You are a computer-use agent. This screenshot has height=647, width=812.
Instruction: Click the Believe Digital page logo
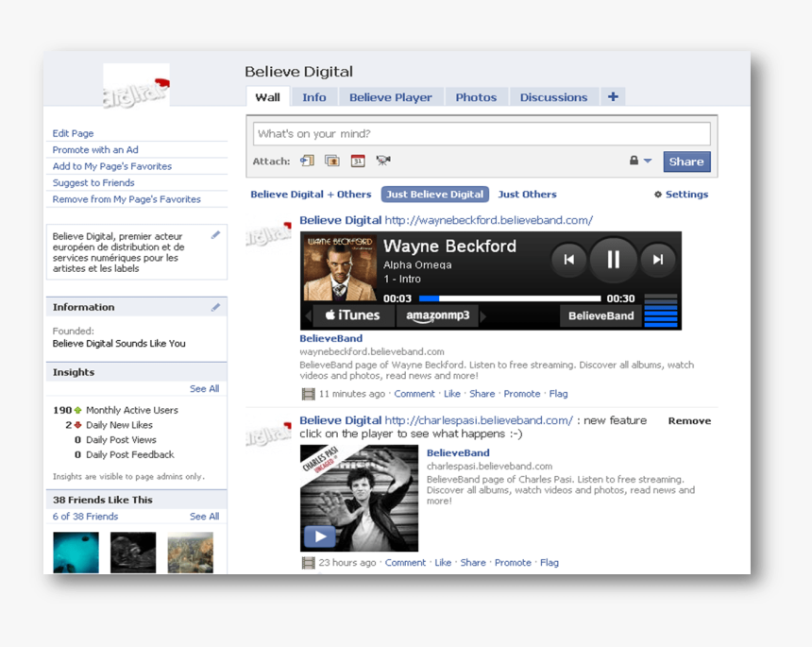(136, 85)
